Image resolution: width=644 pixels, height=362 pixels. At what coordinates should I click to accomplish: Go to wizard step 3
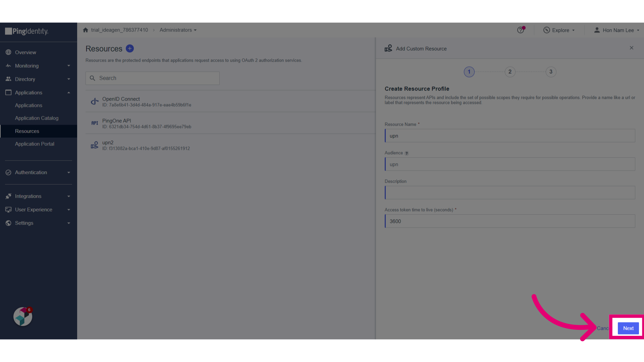coord(551,72)
